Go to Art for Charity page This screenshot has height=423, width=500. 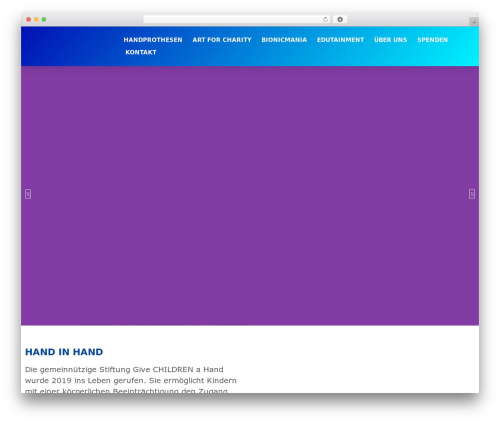[x=222, y=40]
